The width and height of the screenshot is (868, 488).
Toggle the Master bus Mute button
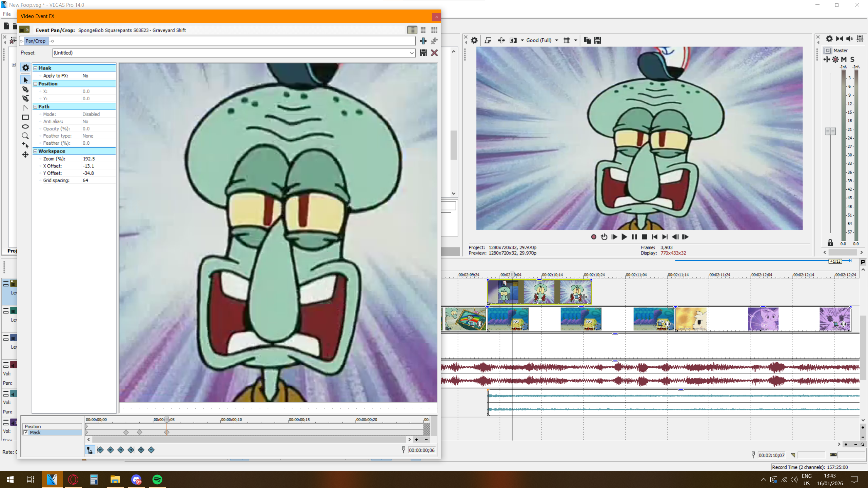(844, 59)
